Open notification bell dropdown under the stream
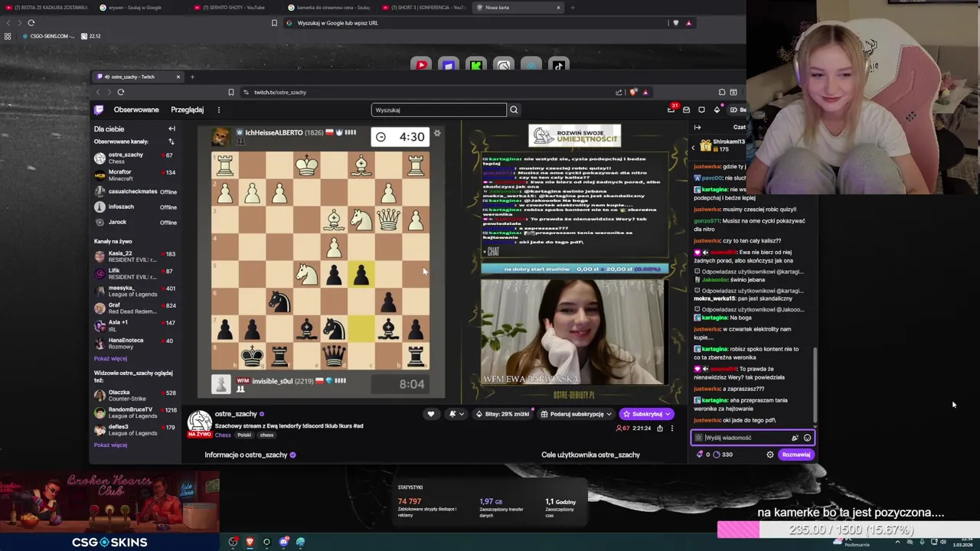This screenshot has height=551, width=980. (x=456, y=414)
